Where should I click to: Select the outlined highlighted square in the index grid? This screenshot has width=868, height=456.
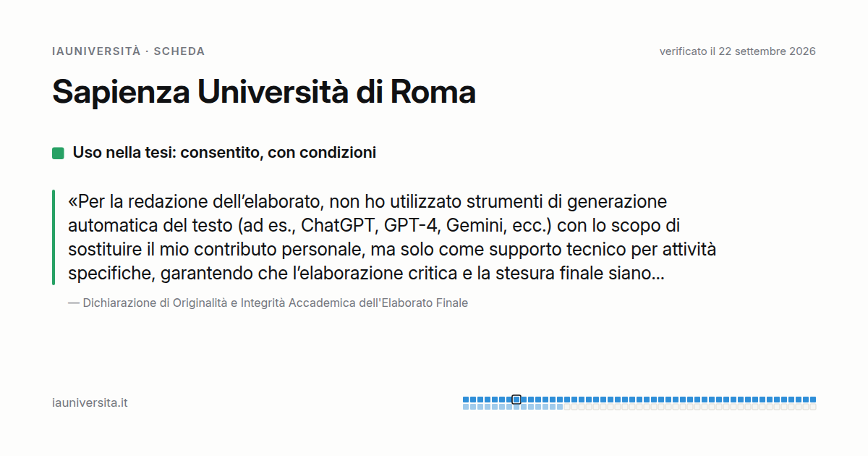(x=516, y=400)
